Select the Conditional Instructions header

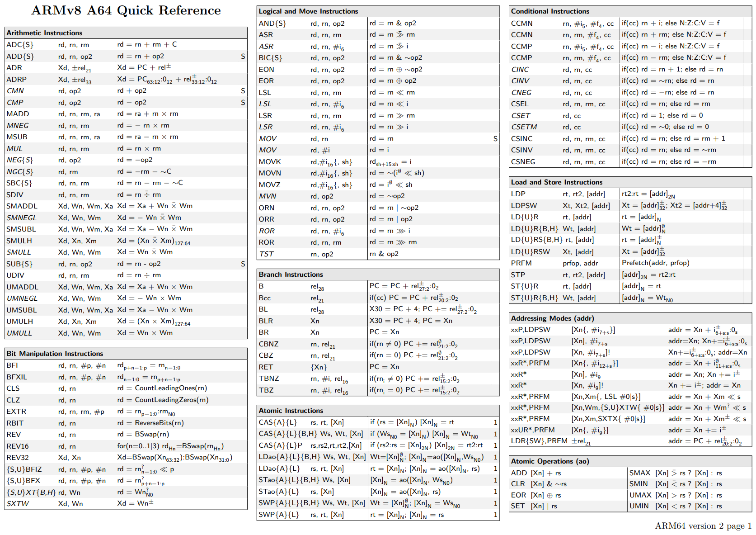(x=550, y=11)
